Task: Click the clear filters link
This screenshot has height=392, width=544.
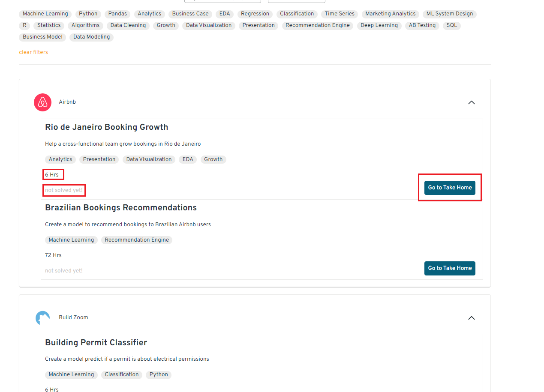Action: click(x=33, y=52)
